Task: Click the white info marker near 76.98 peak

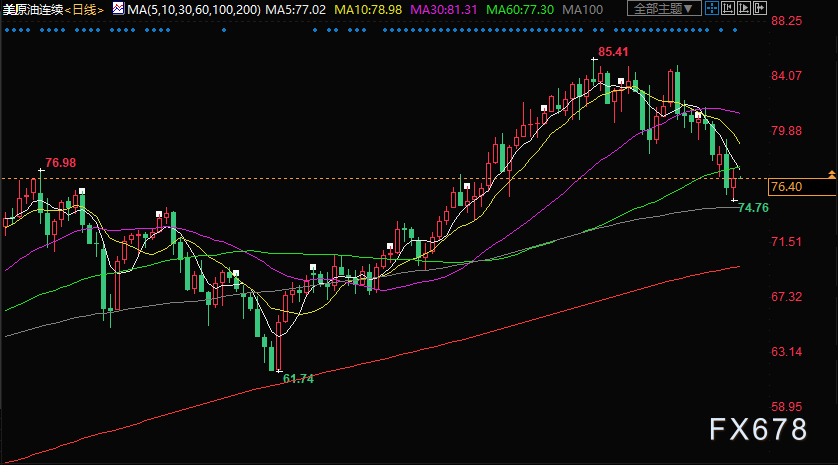Action: pos(82,191)
